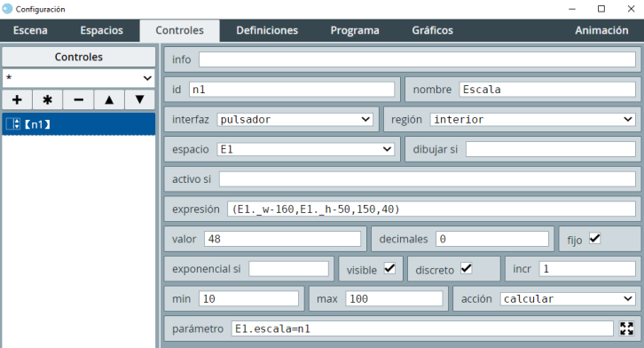
Task: Open the Gráficos tab
Action: coord(433,30)
